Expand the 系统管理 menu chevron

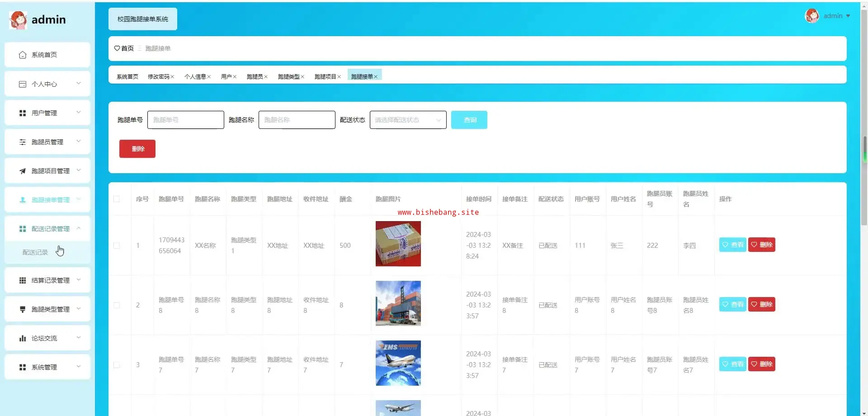coord(79,366)
